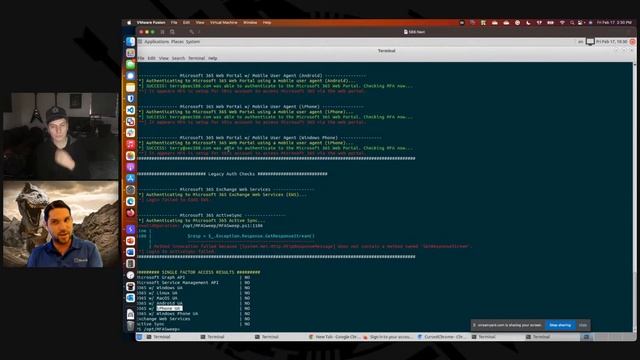
Task: Open Slack from the Dock
Action: 130,133
